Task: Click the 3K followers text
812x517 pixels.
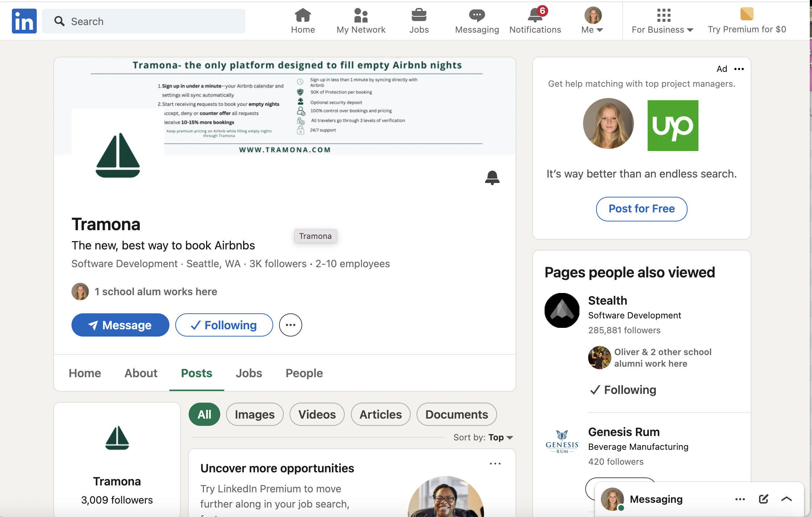Action: [278, 264]
